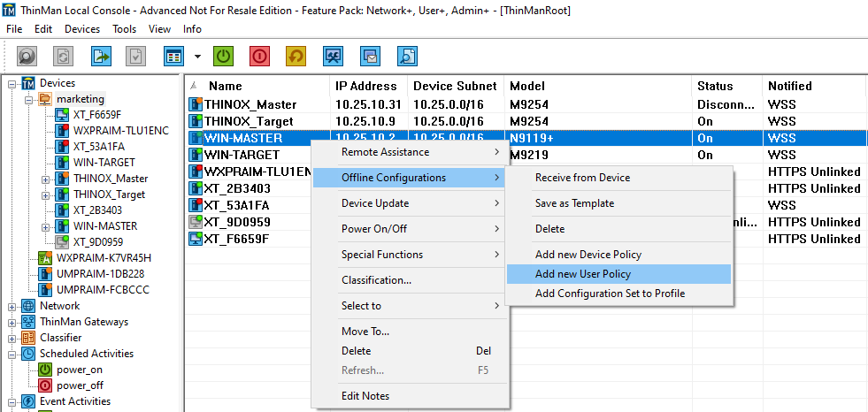Click the Search devices magnifier toolbar icon
Screen dimensions: 868x412
pos(407,56)
